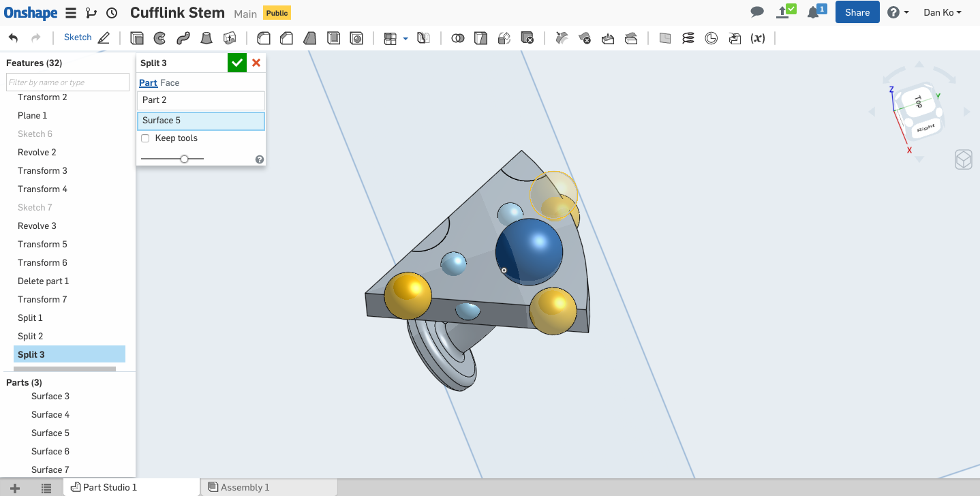This screenshot has height=496, width=980.
Task: Enable the Keep tools checkbox
Action: coord(145,138)
